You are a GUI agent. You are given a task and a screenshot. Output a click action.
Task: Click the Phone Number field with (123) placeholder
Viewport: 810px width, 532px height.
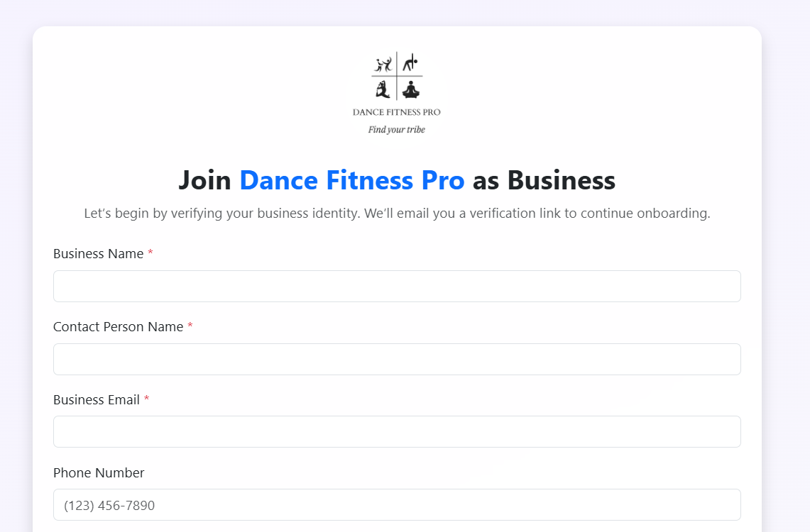[397, 505]
